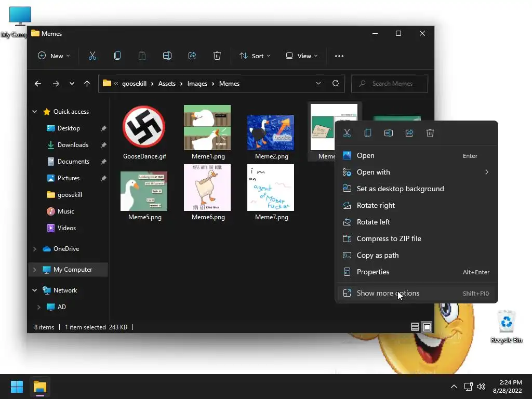This screenshot has height=399, width=532.
Task: Open the Windows Start menu
Action: (17, 387)
